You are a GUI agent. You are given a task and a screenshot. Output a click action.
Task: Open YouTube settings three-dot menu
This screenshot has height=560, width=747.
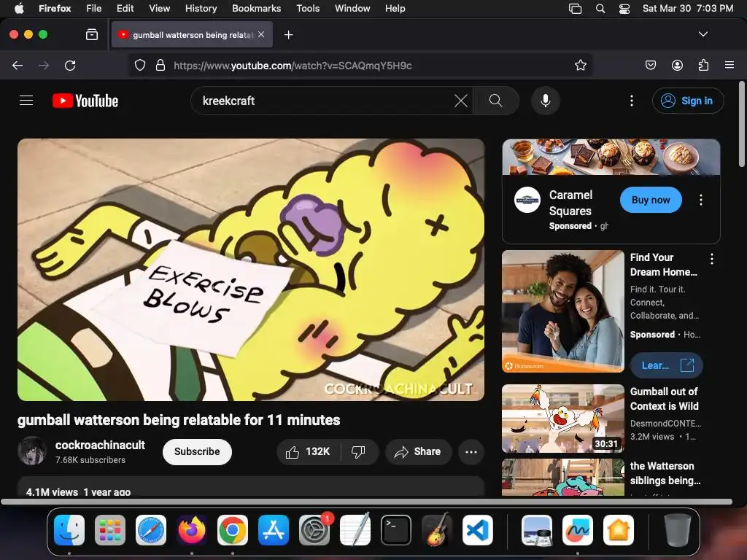[x=632, y=101]
